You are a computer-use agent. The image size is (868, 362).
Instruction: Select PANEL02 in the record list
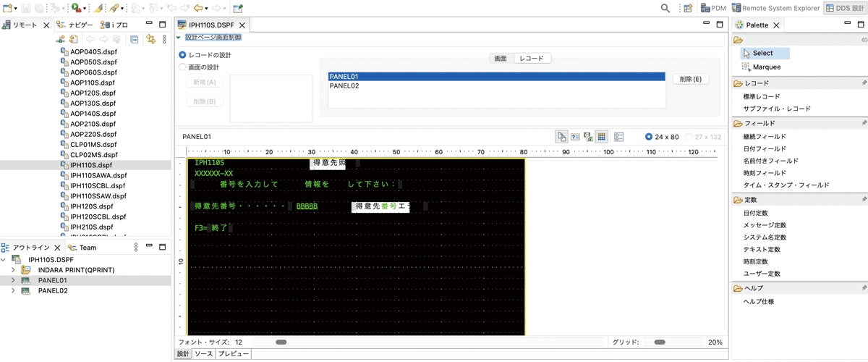point(496,85)
